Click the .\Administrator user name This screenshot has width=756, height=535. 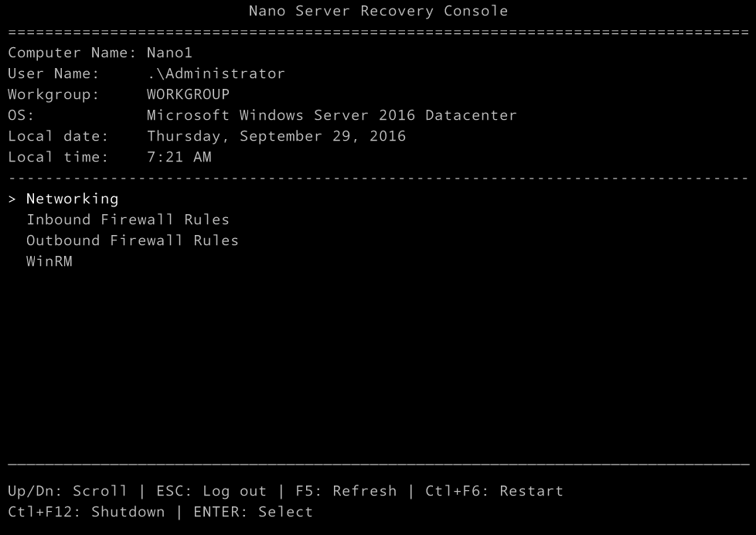(216, 73)
